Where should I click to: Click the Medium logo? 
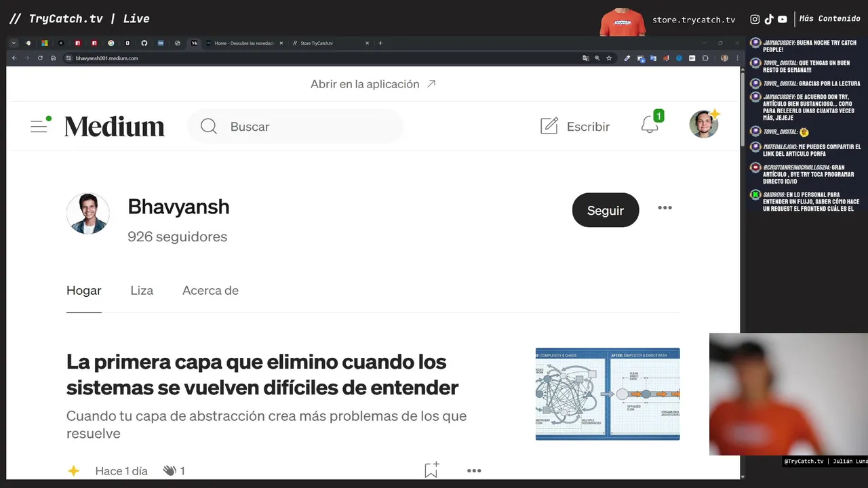115,127
